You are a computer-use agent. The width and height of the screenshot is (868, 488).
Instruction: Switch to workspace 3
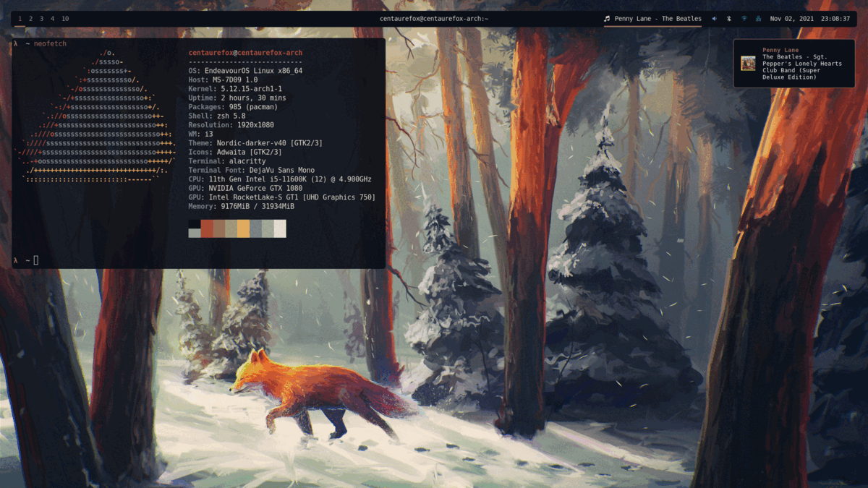click(41, 19)
